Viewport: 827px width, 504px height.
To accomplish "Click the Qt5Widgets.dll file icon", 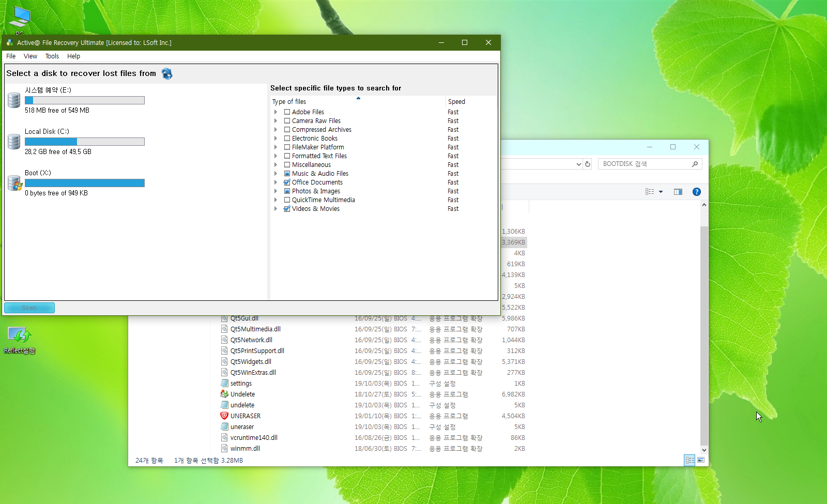I will pos(224,361).
